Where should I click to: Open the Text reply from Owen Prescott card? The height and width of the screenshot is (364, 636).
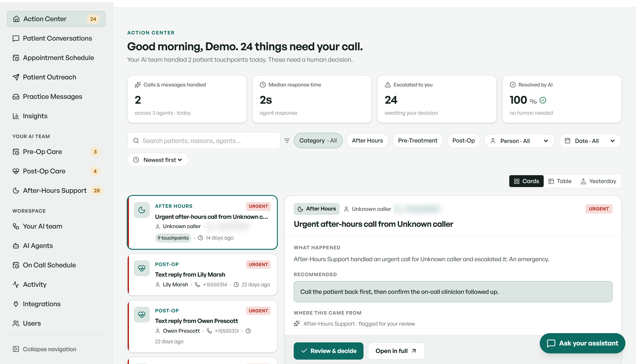coord(203,326)
